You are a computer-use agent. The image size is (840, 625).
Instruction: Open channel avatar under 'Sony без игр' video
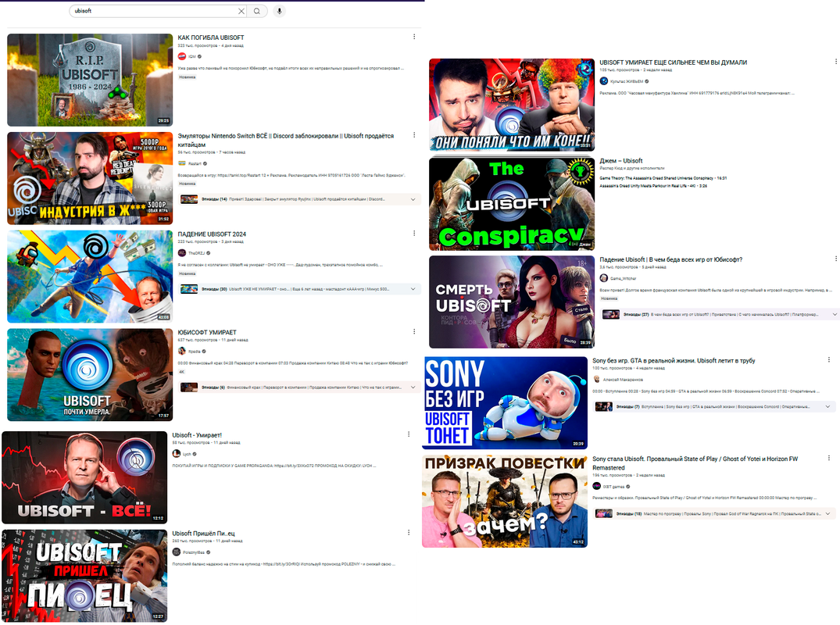(597, 379)
